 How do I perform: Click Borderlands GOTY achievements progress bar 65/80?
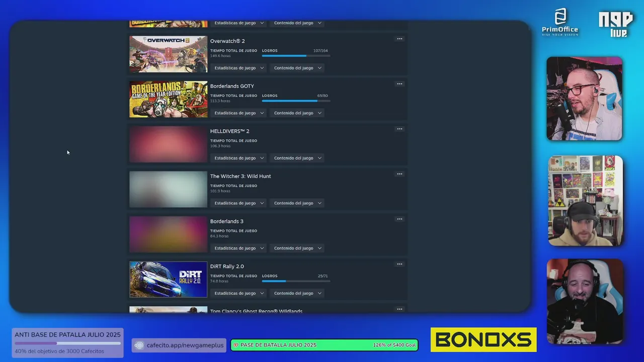296,101
